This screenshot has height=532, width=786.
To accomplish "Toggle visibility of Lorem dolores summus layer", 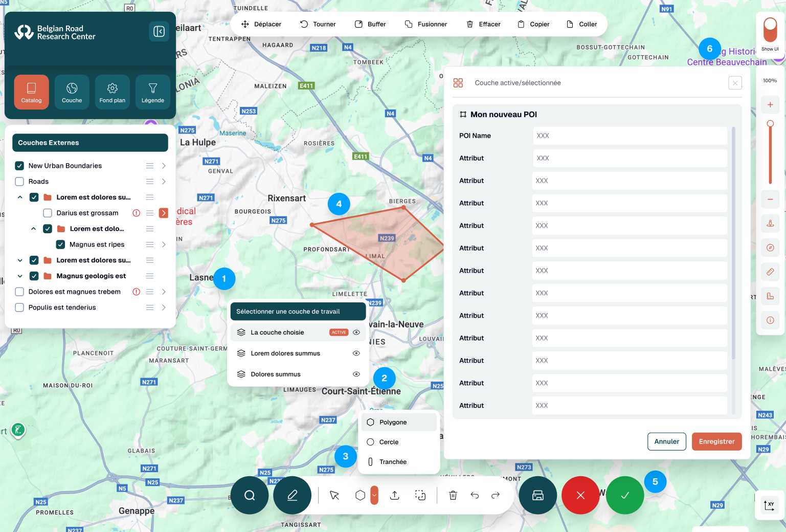I will point(356,353).
